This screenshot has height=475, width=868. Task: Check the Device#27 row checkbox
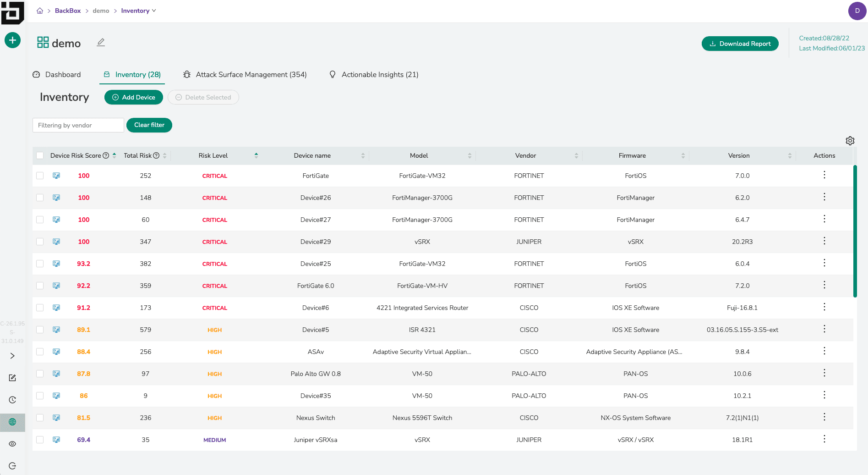pos(40,220)
